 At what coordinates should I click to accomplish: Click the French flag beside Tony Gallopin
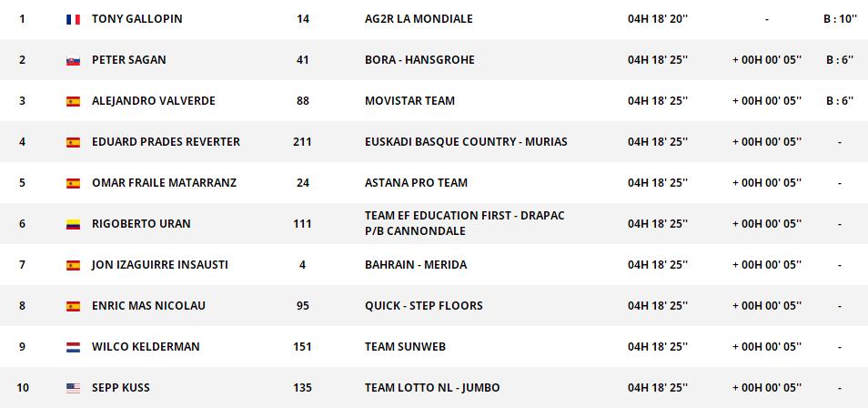tap(73, 19)
